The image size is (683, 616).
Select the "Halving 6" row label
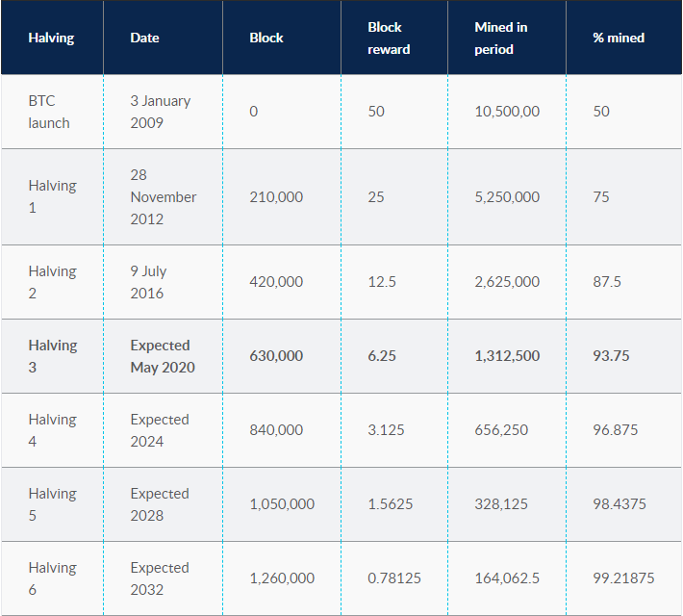coord(52,578)
